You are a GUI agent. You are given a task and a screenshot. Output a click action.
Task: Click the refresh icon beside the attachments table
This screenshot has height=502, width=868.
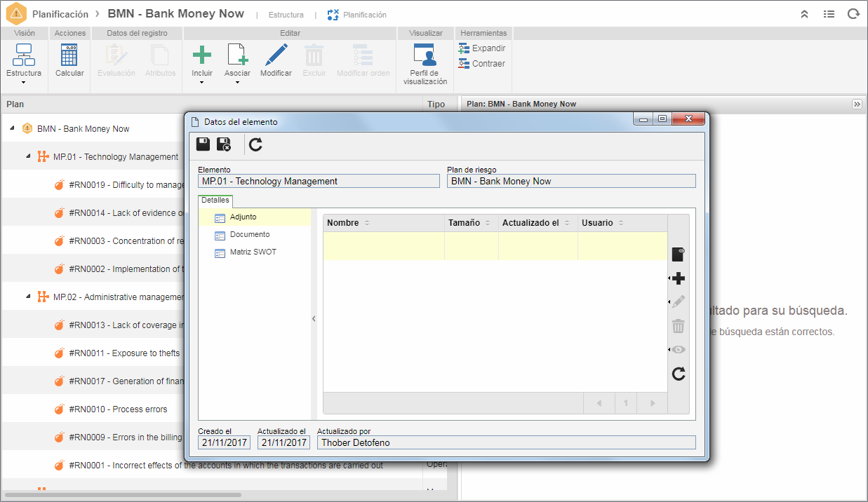tap(678, 374)
